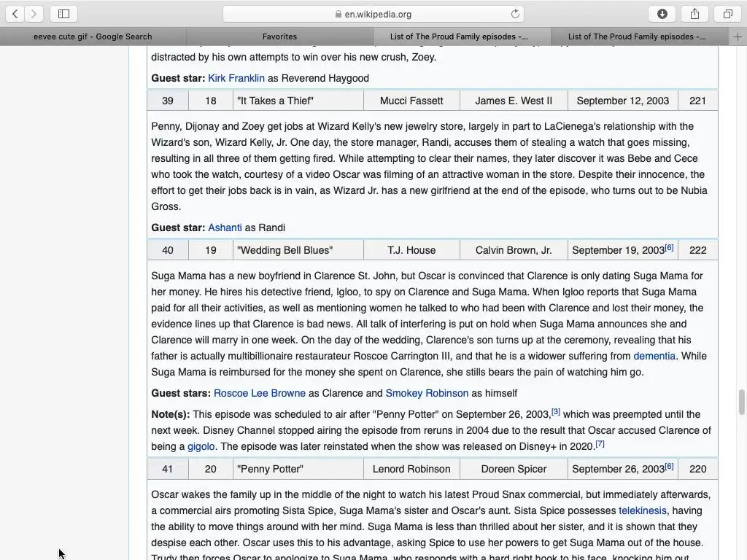Click episode number 40 cell
The image size is (747, 560).
coord(168,251)
